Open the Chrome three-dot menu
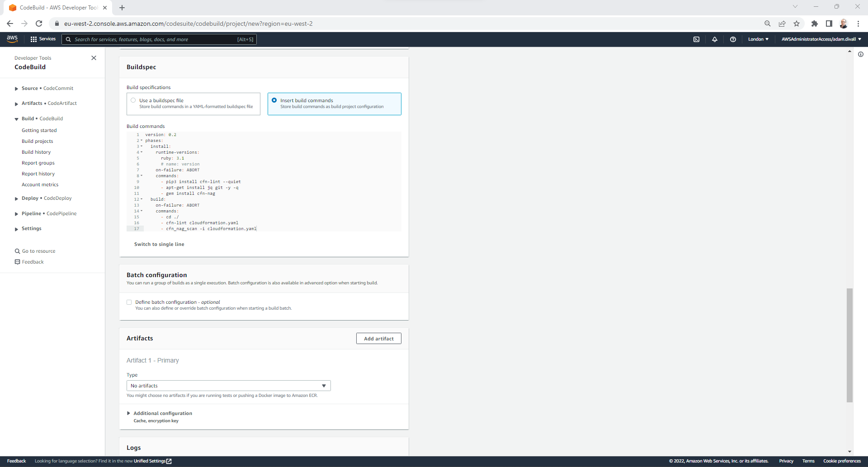The width and height of the screenshot is (868, 467). click(858, 24)
